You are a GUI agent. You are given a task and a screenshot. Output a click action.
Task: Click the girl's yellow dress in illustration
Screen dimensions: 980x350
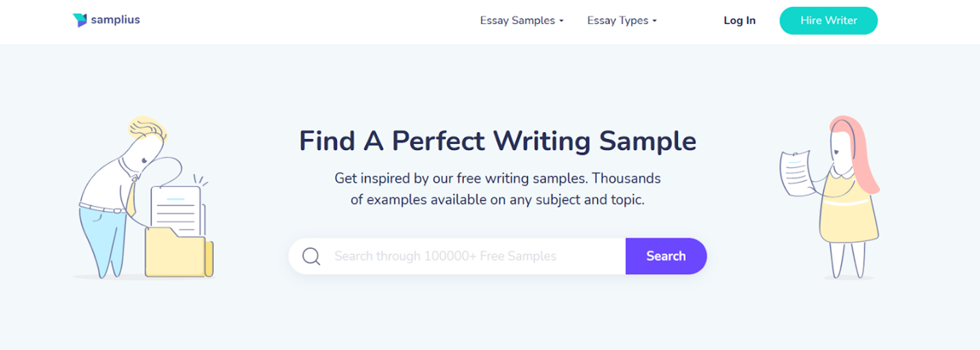pyautogui.click(x=848, y=208)
